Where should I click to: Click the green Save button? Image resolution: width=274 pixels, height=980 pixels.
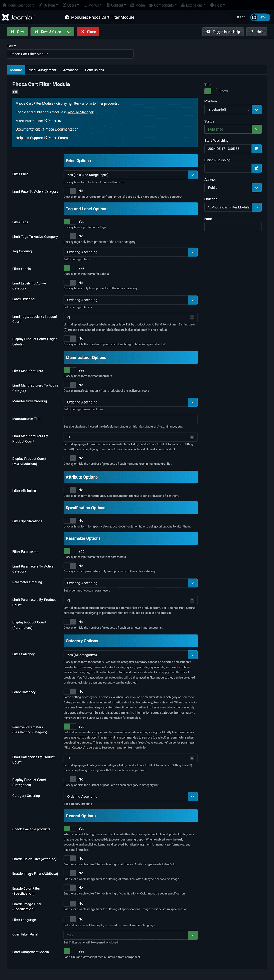(x=17, y=32)
